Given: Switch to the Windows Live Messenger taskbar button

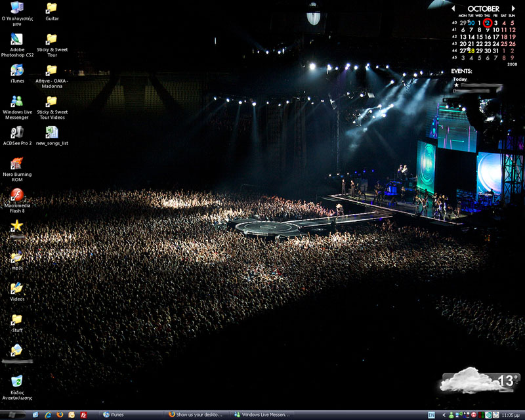Looking at the screenshot, I should point(261,415).
